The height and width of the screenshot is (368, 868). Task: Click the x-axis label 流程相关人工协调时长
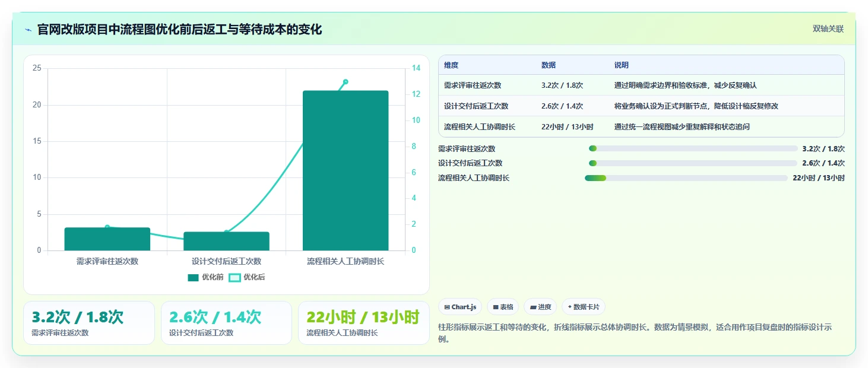pos(346,261)
